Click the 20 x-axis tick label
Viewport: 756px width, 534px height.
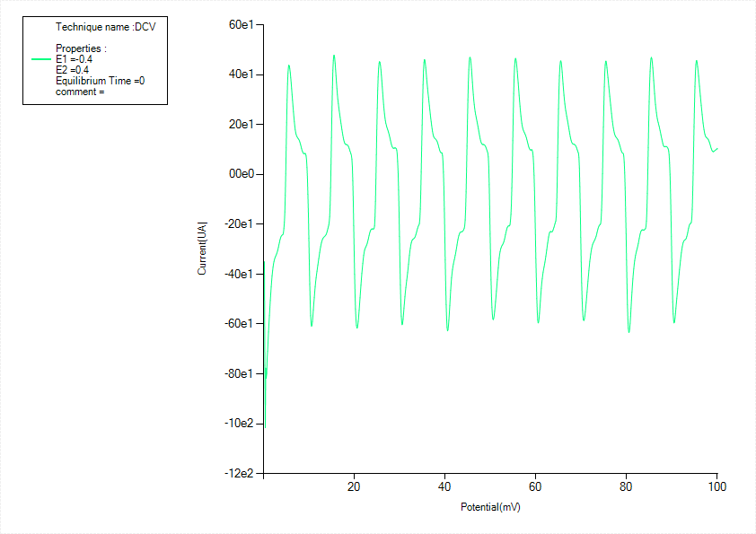pos(354,486)
